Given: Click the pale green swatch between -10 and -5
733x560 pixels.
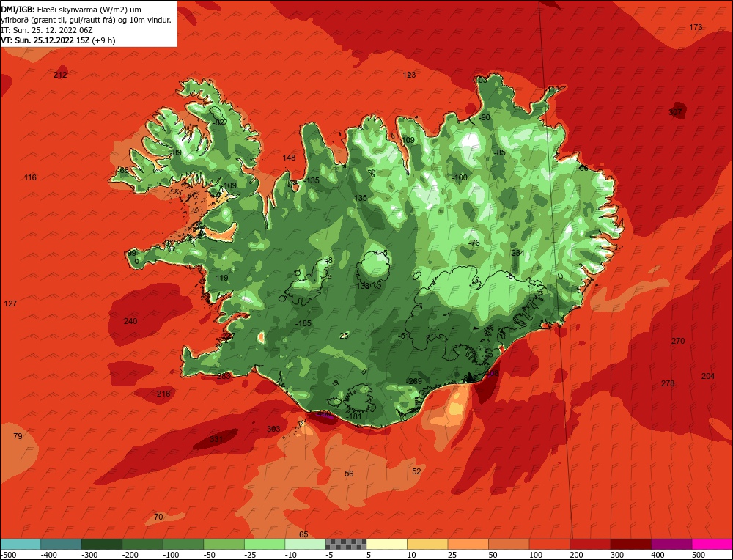Looking at the screenshot, I should point(305,544).
